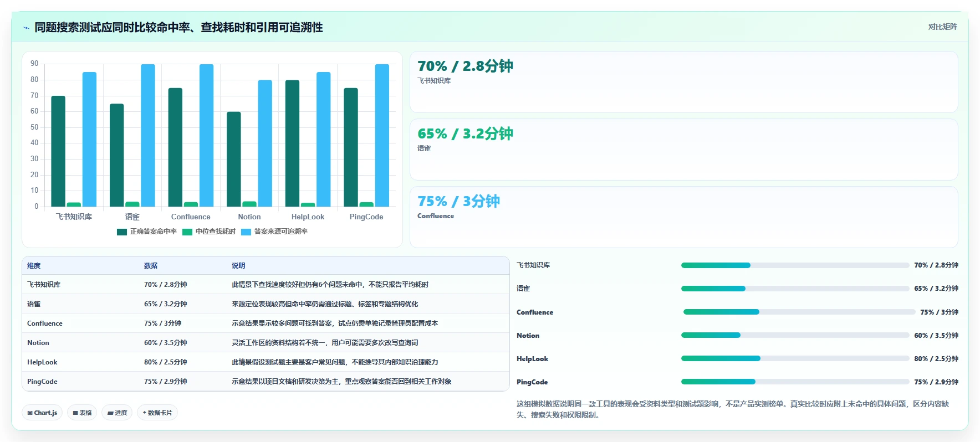Click the Notion blue traceability chart bar
The height and width of the screenshot is (442, 980).
[265, 143]
